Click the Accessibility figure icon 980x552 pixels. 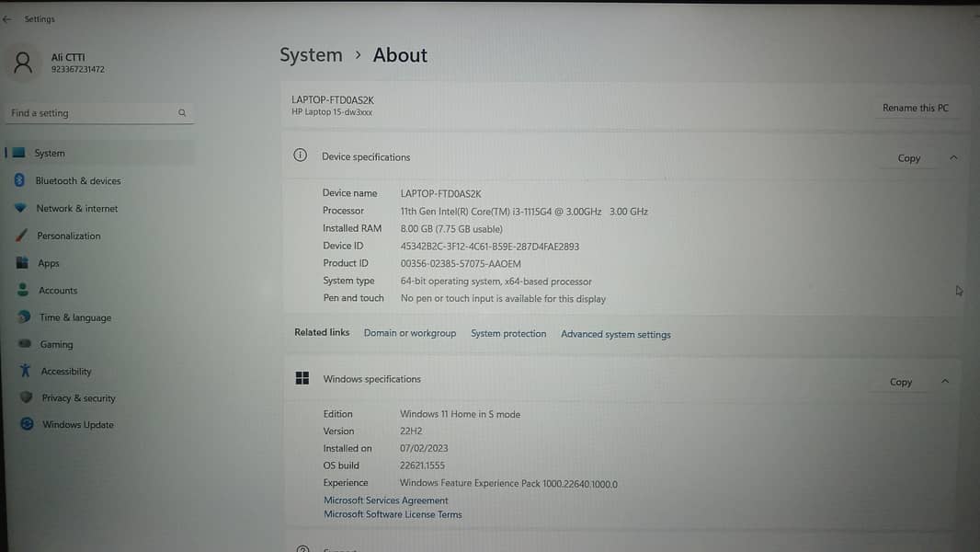tap(25, 372)
